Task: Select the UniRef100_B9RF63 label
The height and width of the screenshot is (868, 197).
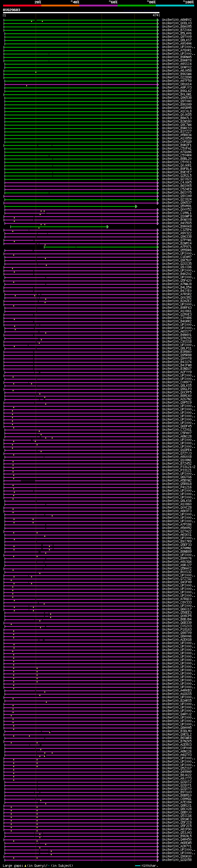Action: tap(177, 308)
